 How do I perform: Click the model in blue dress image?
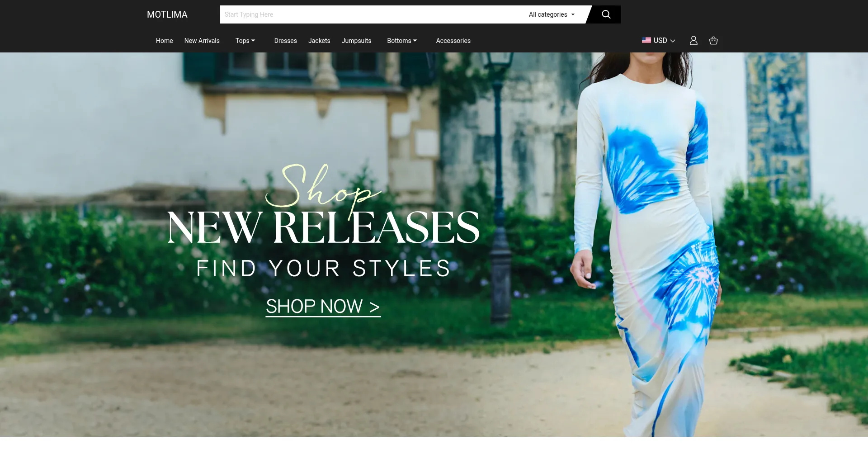coord(646,244)
